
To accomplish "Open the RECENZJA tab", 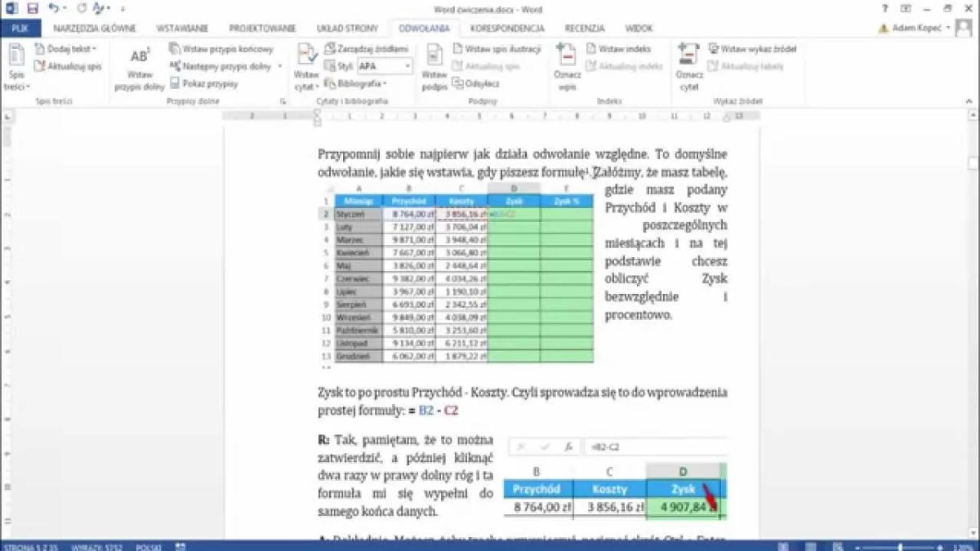I will click(x=584, y=28).
